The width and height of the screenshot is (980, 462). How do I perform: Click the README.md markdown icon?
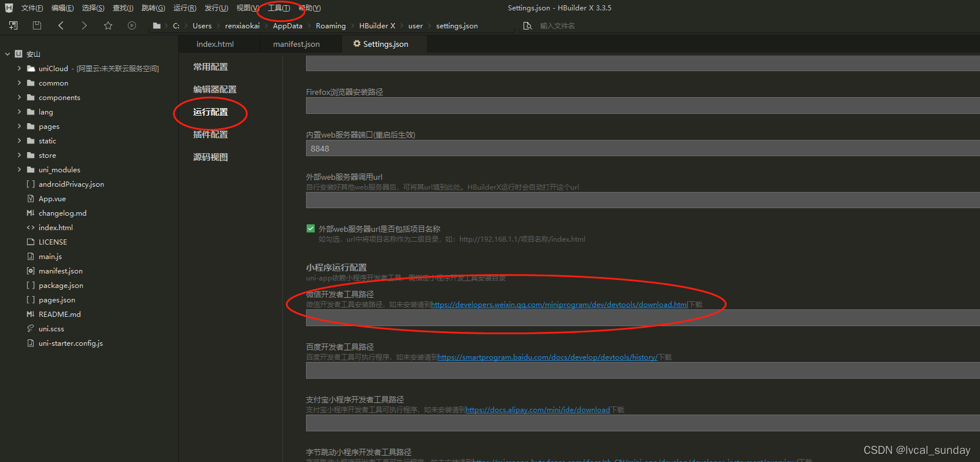click(x=31, y=314)
